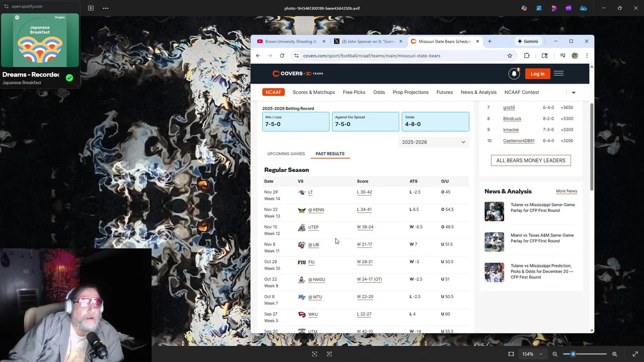The width and height of the screenshot is (644, 362).
Task: Open the CastlemontDB91 user link
Action: tap(519, 141)
